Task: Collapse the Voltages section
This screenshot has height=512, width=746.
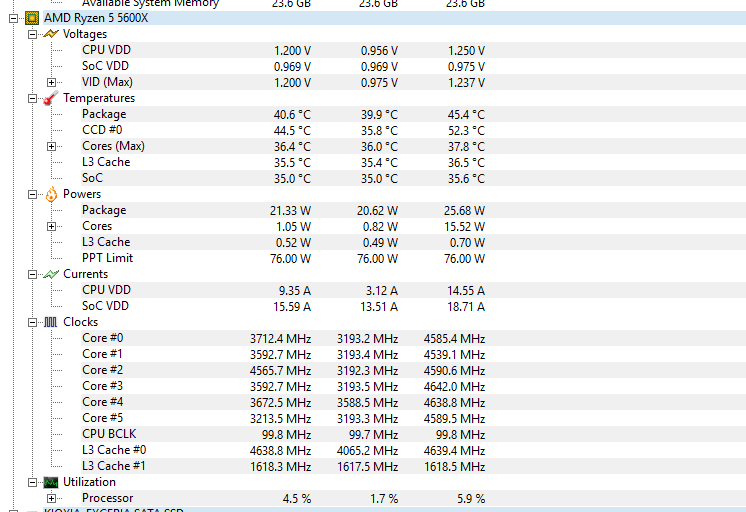Action: click(32, 34)
